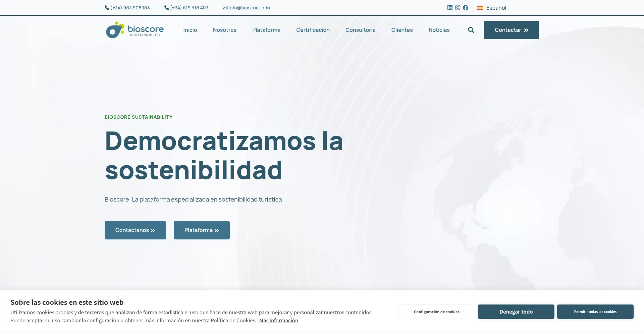This screenshot has height=333, width=644.
Task: Open the Más información cookie link
Action: pos(278,320)
